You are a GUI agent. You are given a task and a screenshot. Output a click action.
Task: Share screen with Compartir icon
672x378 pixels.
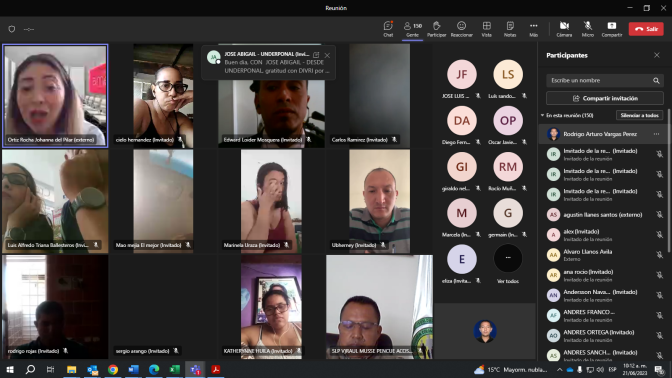[612, 29]
